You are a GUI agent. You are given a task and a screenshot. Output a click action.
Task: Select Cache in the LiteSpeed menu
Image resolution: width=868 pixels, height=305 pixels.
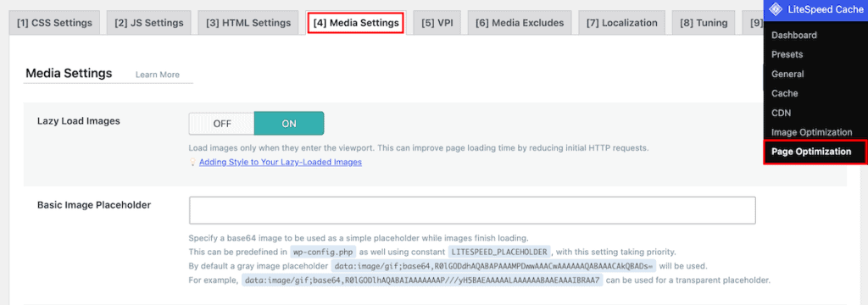[784, 93]
